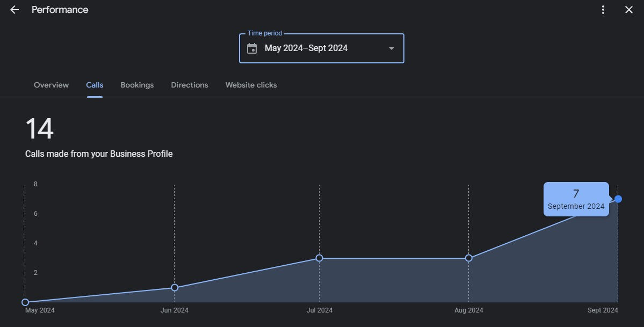Switch to the Website clicks tab

251,85
